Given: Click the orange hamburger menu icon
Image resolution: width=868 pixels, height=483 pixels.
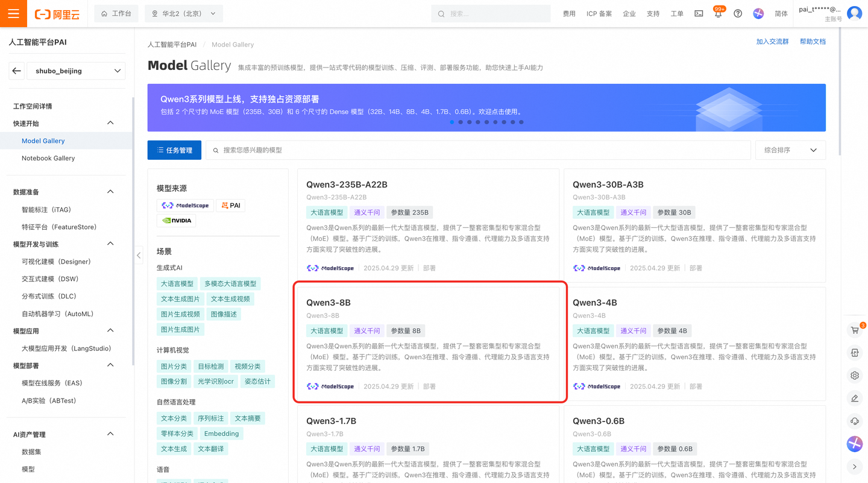Looking at the screenshot, I should click(13, 13).
